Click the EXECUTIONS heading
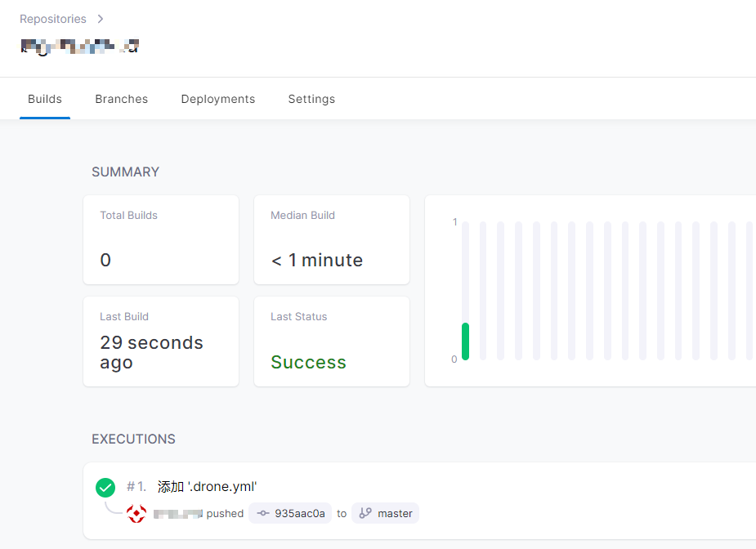 point(133,439)
